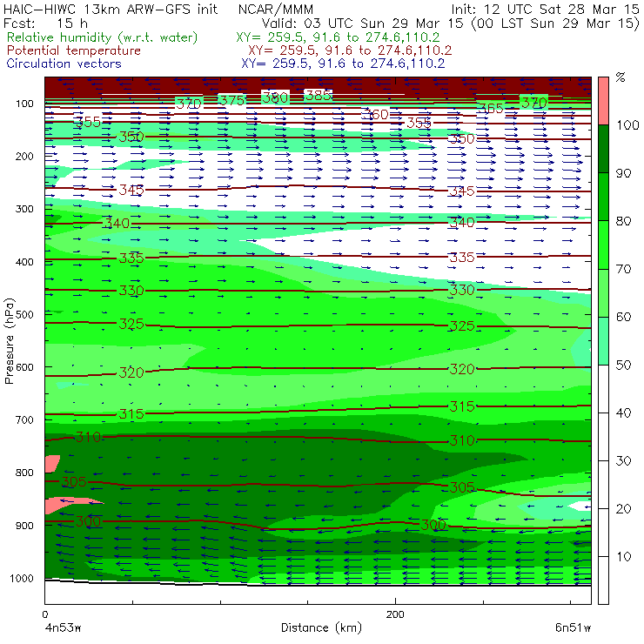
Task: Click the '380' contour label
Action: click(x=275, y=97)
